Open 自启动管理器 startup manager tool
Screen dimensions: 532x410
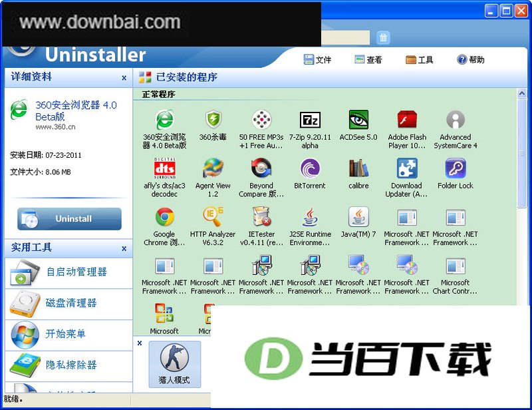68,272
